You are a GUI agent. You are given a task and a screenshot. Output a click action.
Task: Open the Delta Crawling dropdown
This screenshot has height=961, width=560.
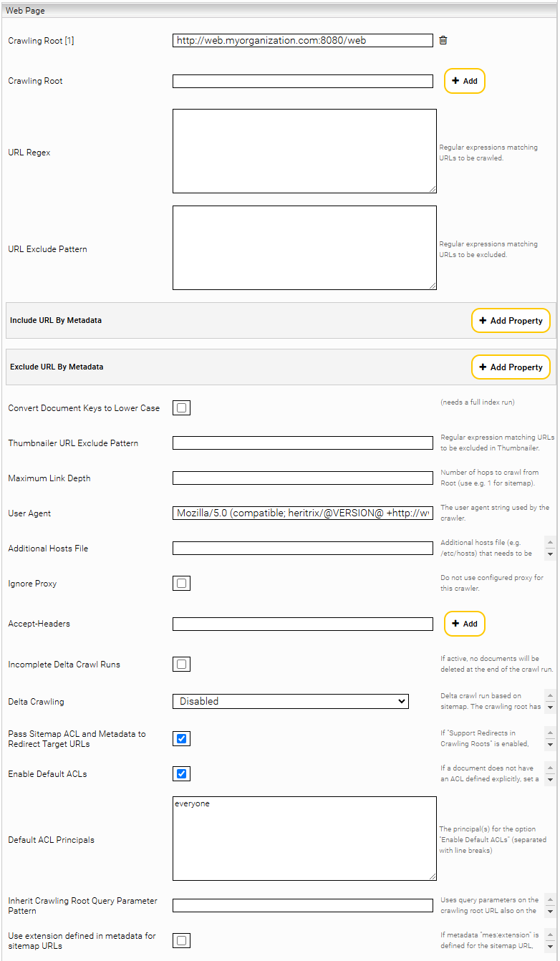click(290, 702)
